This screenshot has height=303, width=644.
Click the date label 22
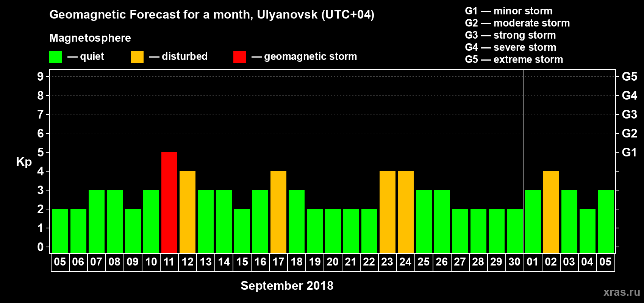click(369, 262)
